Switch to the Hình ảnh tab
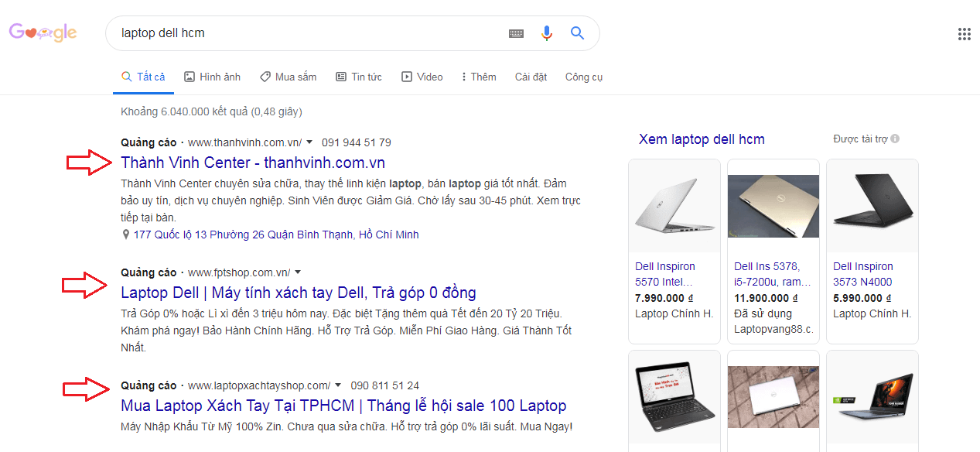The height and width of the screenshot is (452, 980). (x=212, y=77)
